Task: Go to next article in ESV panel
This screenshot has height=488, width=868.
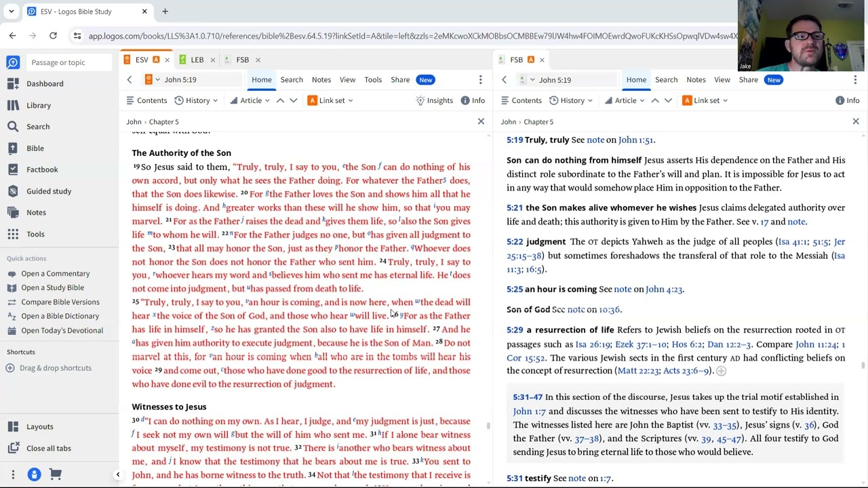Action: pyautogui.click(x=294, y=100)
